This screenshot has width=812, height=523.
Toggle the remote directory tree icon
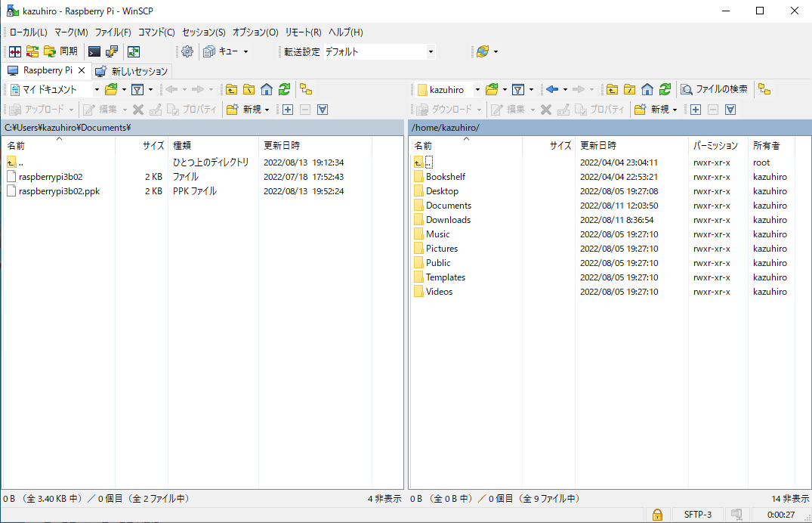(x=764, y=90)
